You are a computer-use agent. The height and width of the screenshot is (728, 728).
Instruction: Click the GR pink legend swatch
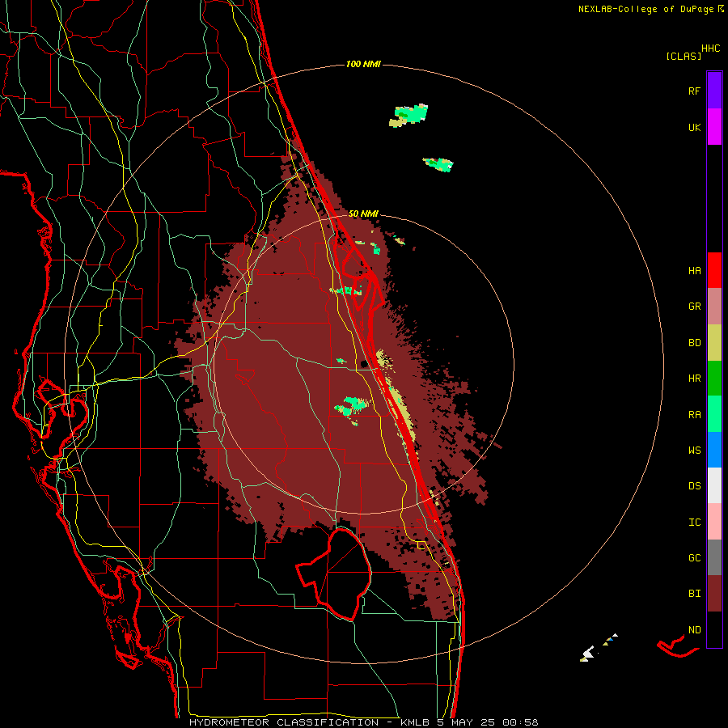pos(714,307)
